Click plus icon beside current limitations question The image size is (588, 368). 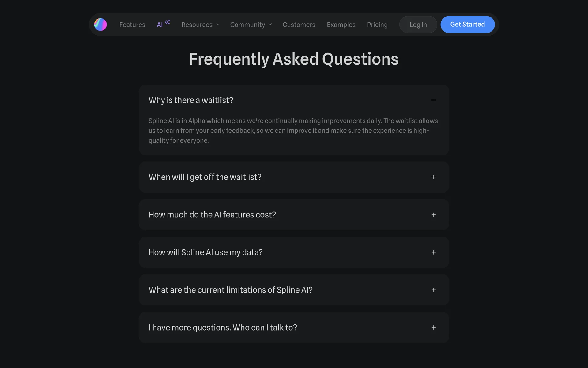point(433,290)
